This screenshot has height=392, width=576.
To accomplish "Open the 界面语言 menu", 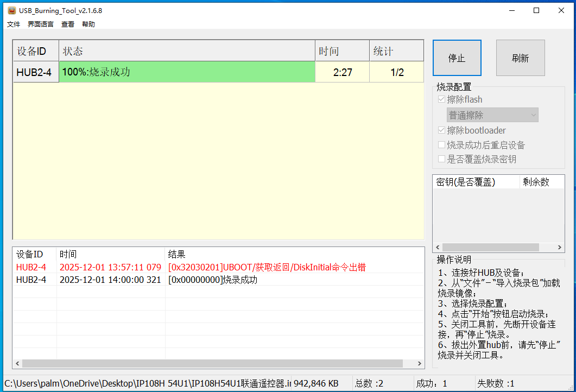I will (x=40, y=24).
